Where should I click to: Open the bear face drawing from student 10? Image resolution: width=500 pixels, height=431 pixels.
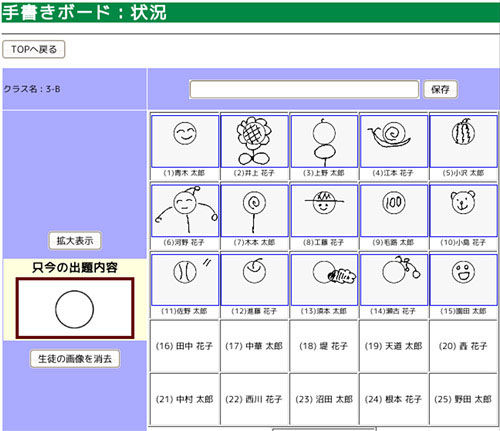(x=463, y=211)
